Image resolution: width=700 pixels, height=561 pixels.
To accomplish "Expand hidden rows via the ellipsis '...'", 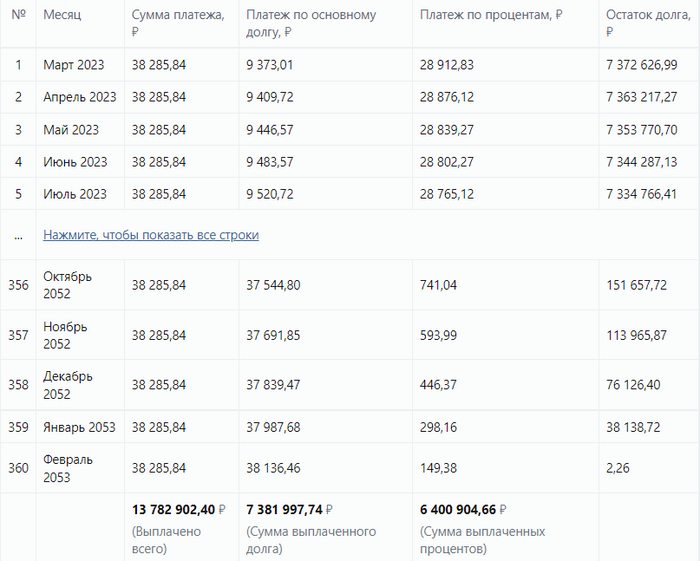I will (18, 235).
